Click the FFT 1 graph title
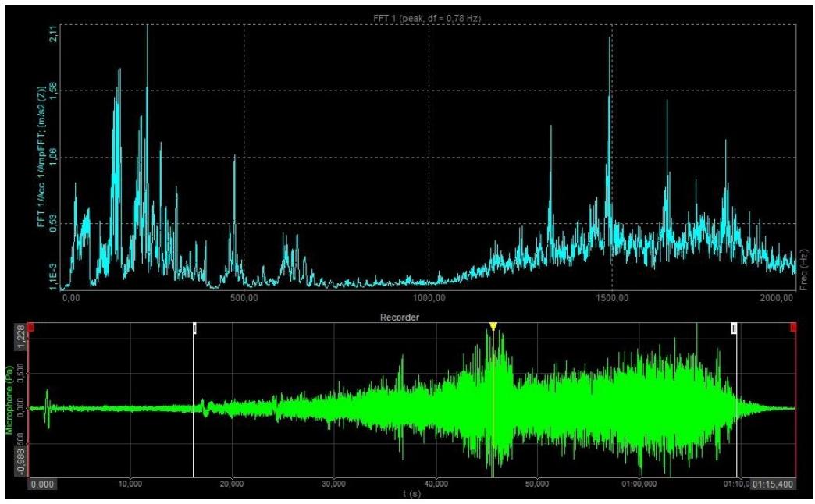815x504 pixels. pyautogui.click(x=427, y=18)
